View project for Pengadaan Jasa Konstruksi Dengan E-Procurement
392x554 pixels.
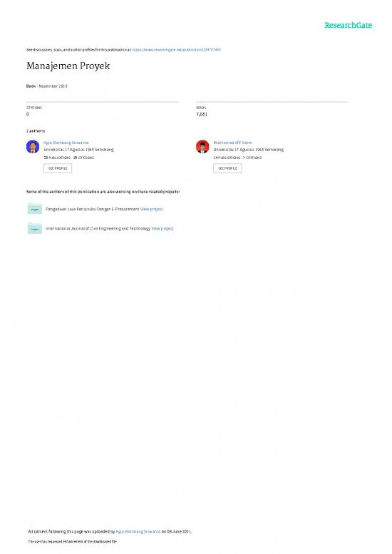[152, 209]
